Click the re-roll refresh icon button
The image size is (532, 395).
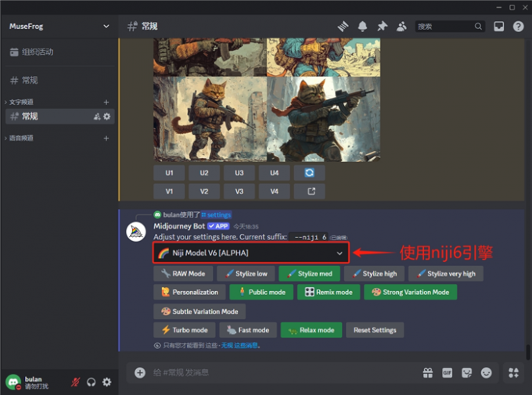(x=310, y=173)
